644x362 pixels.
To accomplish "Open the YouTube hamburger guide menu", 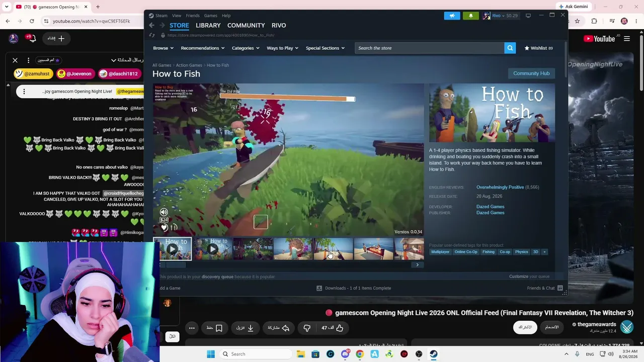I will click(627, 39).
